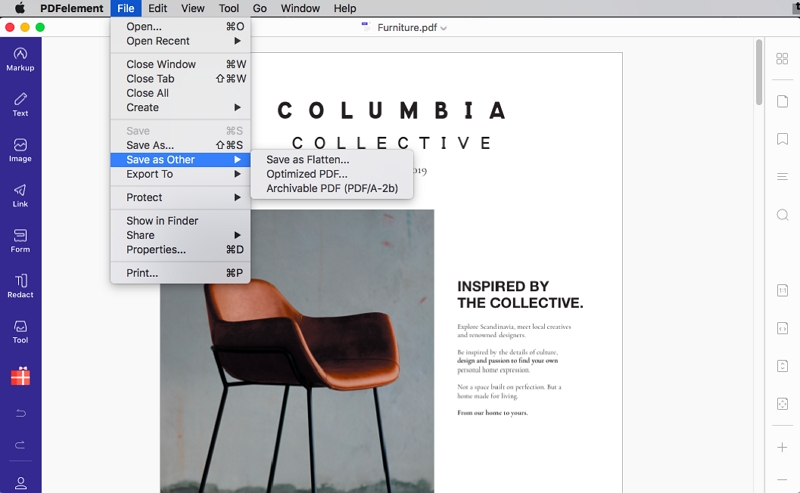Click the COLUMBIA heading text
Viewport: 800px width, 493px height.
(x=392, y=111)
